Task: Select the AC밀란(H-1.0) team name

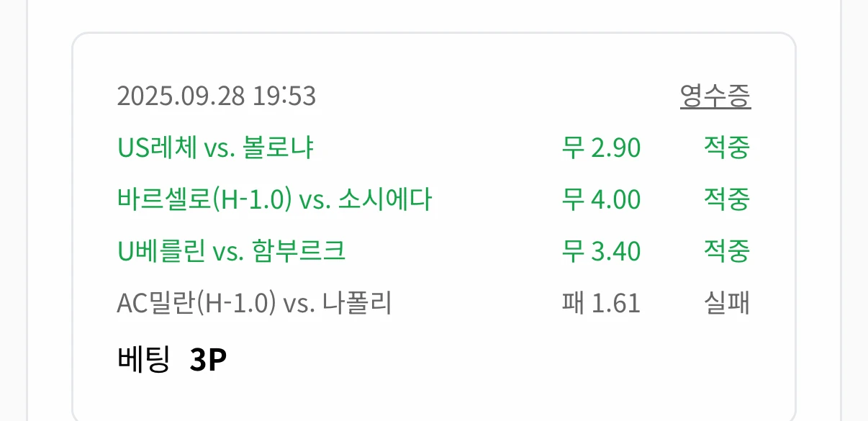Action: tap(196, 303)
